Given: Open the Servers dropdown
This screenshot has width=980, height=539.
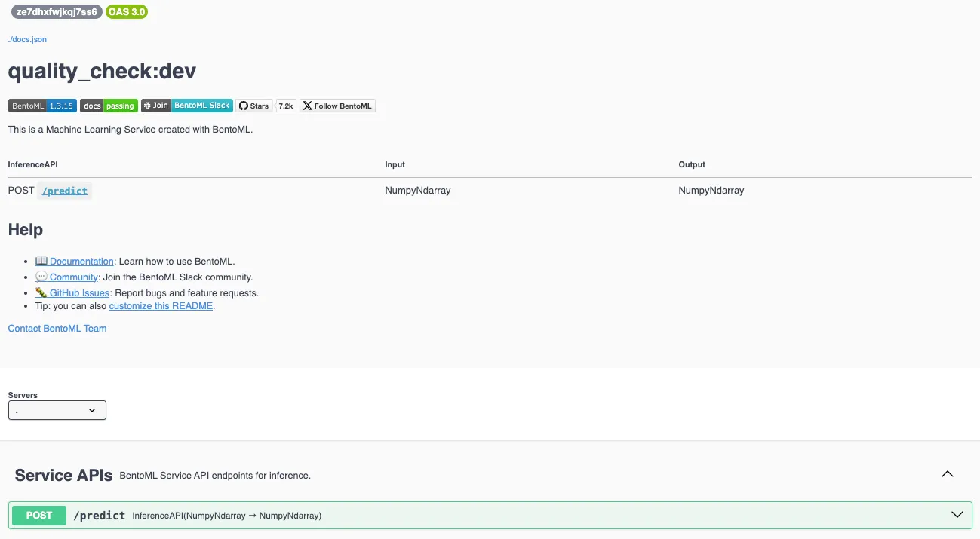Looking at the screenshot, I should [57, 410].
